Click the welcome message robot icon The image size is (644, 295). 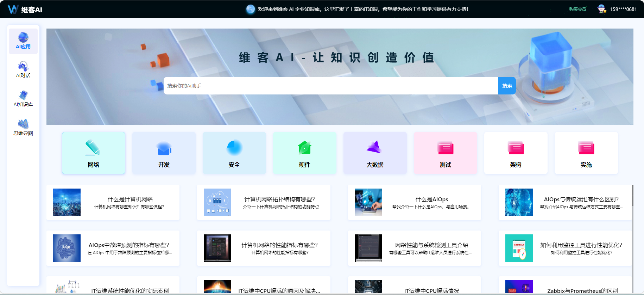click(250, 9)
